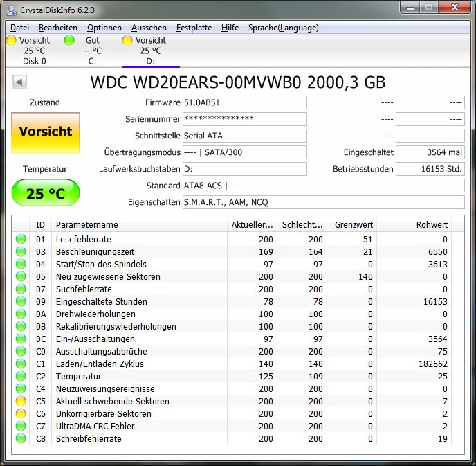476x466 pixels.
Task: Click the yellow status icon for Disk 0
Action: [11, 40]
